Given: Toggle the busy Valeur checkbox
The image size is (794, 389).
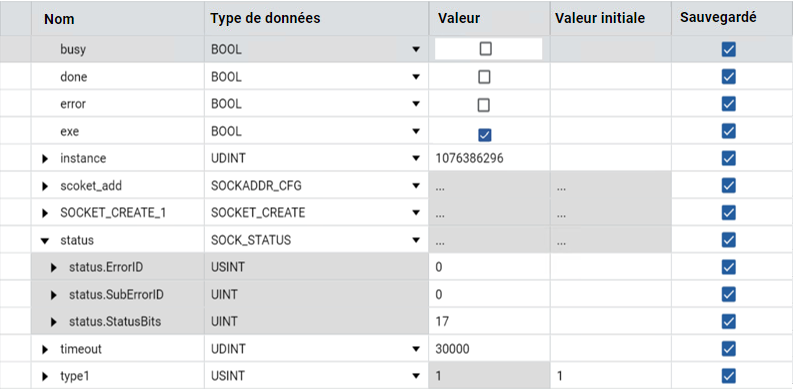Looking at the screenshot, I should click(486, 49).
